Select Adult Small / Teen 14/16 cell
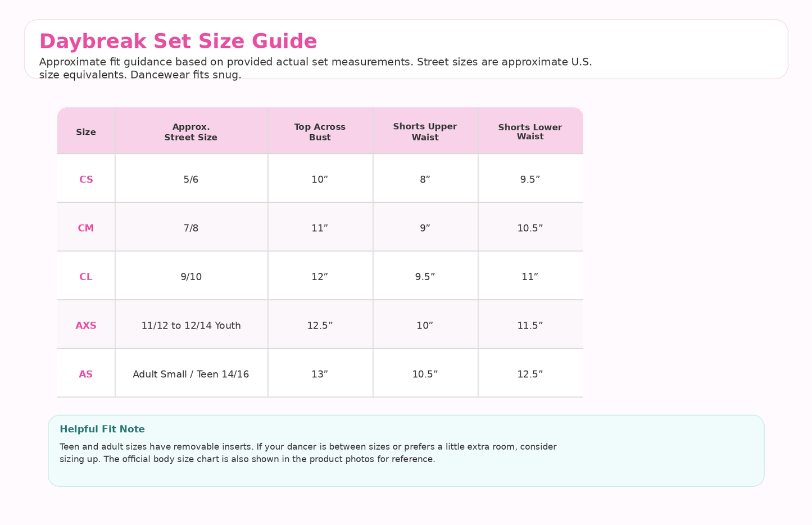This screenshot has width=812, height=525. click(191, 375)
